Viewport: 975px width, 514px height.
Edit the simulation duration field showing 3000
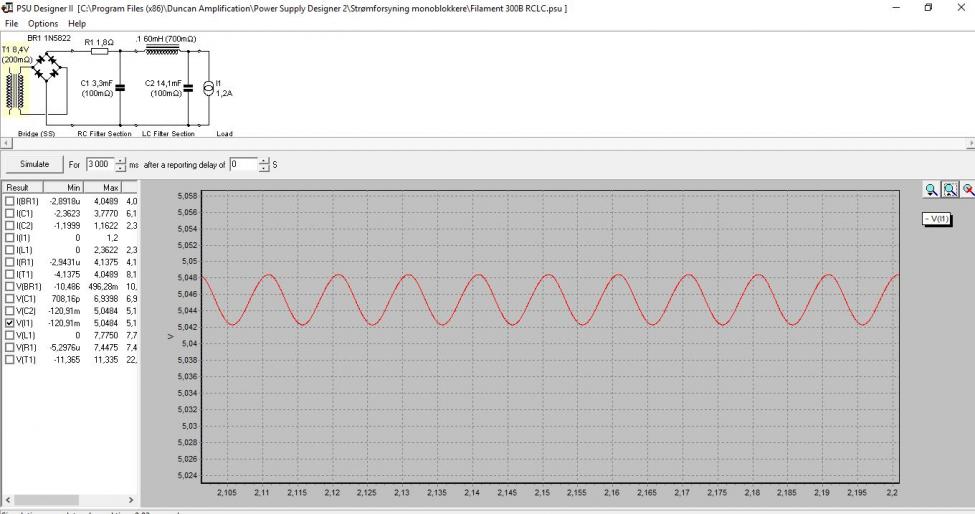click(99, 164)
